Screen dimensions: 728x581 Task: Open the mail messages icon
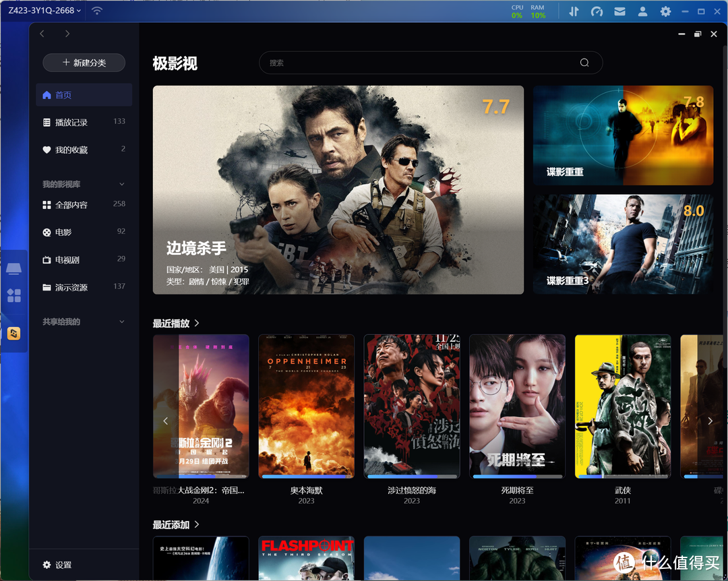619,11
